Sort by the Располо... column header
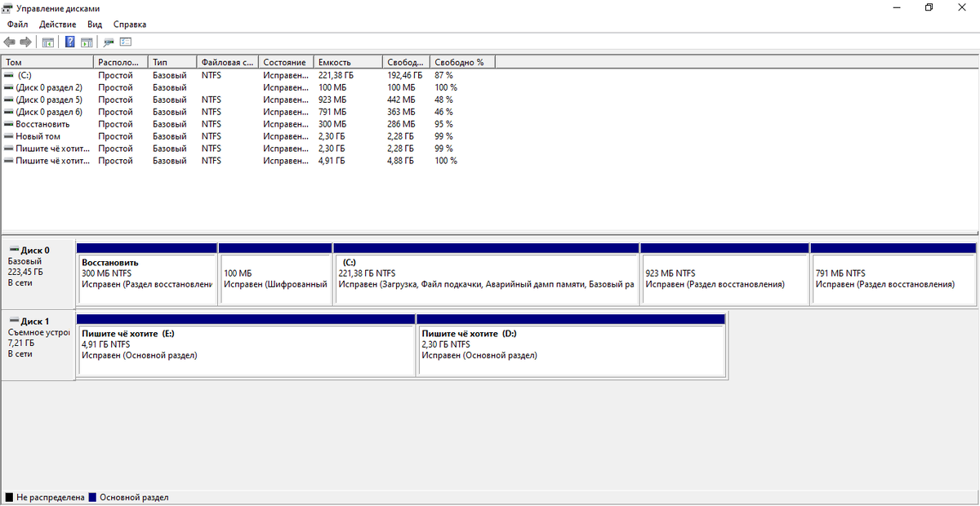This screenshot has height=506, width=980. click(x=122, y=62)
